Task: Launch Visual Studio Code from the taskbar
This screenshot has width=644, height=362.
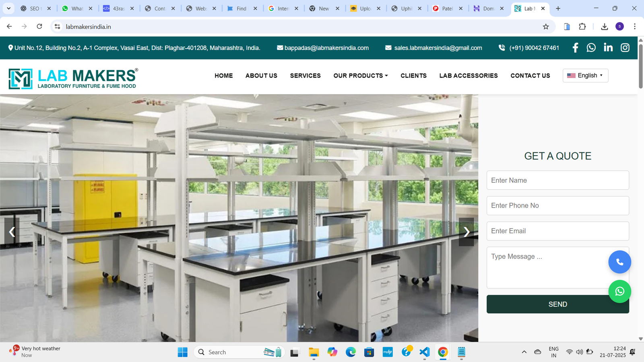Action: tap(424, 352)
